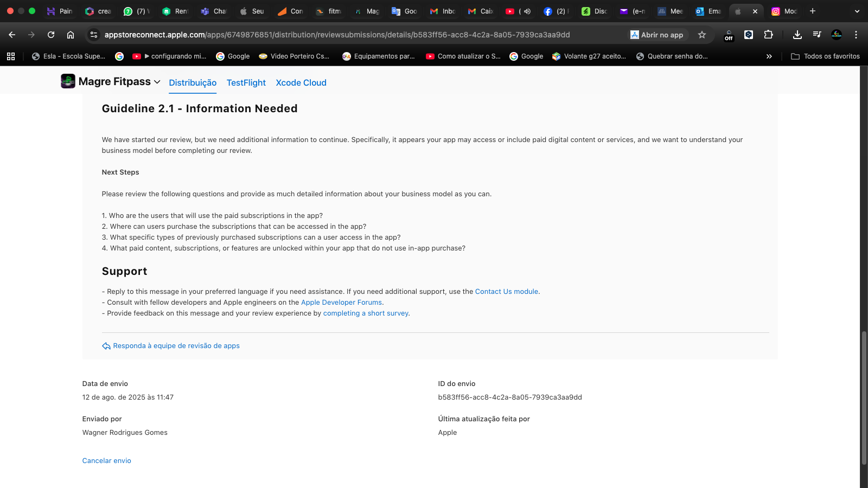868x488 pixels.
Task: Close the current App Store Connect tab
Action: click(755, 11)
